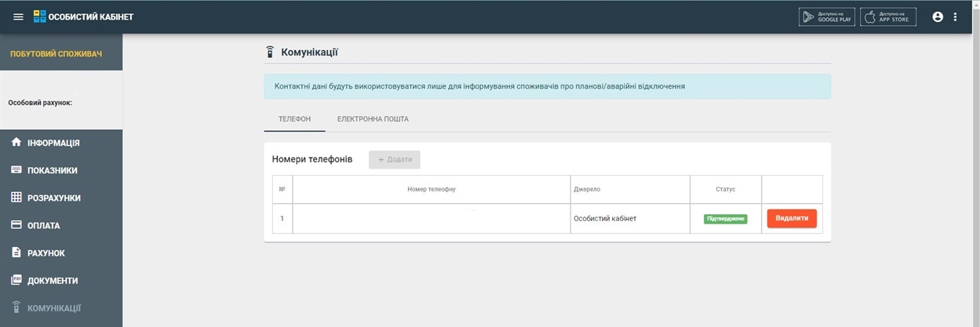Click the document icon beside Рахунок

pyautogui.click(x=16, y=253)
